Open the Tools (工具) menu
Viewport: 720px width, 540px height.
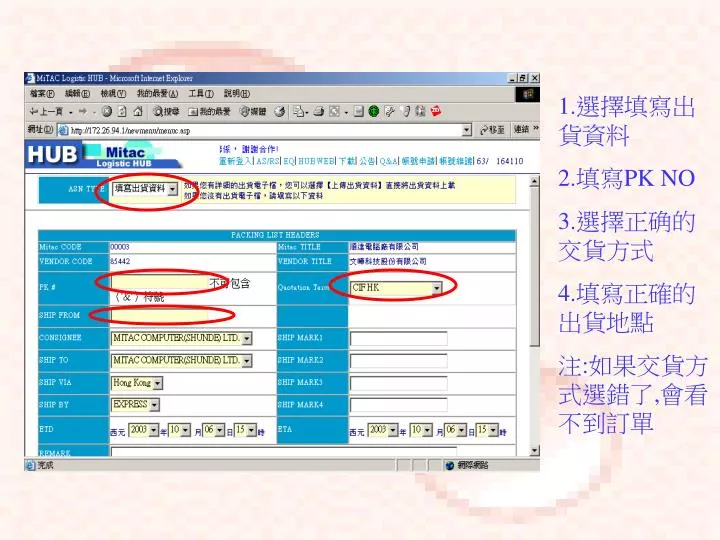pos(201,94)
